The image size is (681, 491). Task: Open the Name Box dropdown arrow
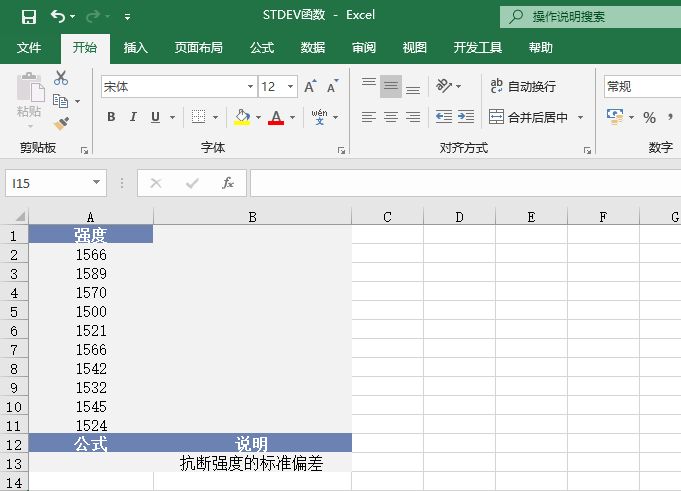click(97, 183)
